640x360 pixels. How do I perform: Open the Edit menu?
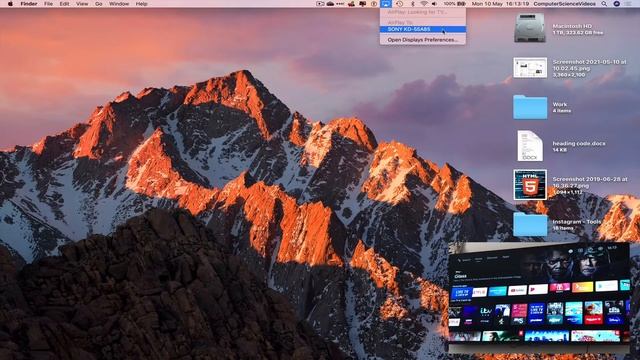pos(64,4)
